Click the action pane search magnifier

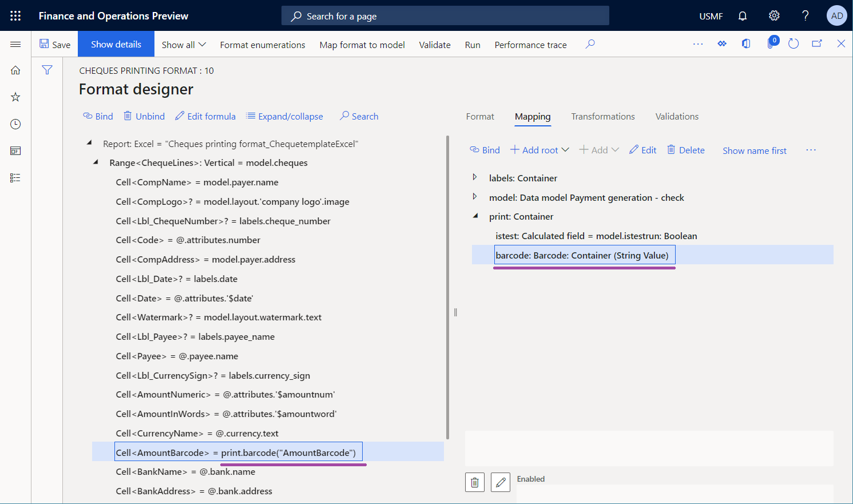tap(590, 44)
